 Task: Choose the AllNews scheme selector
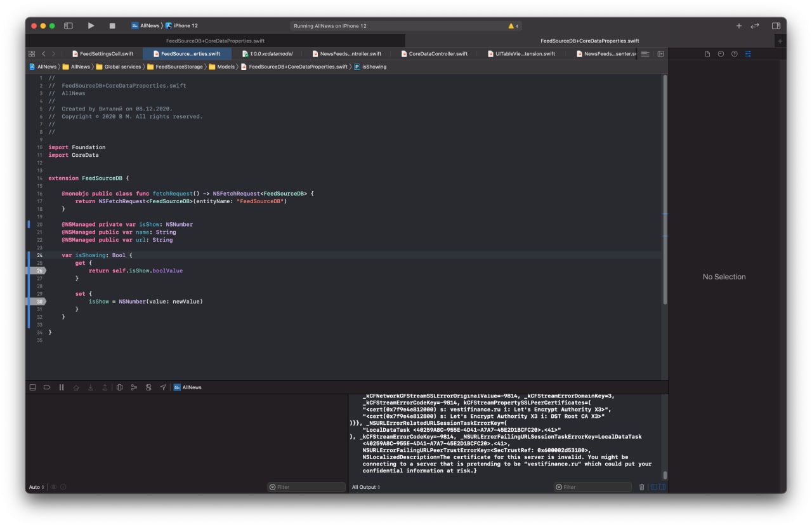pos(145,25)
